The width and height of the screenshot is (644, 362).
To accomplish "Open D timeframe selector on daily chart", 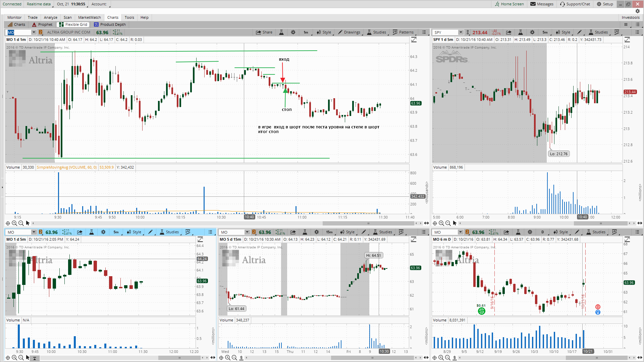I will coord(543,232).
